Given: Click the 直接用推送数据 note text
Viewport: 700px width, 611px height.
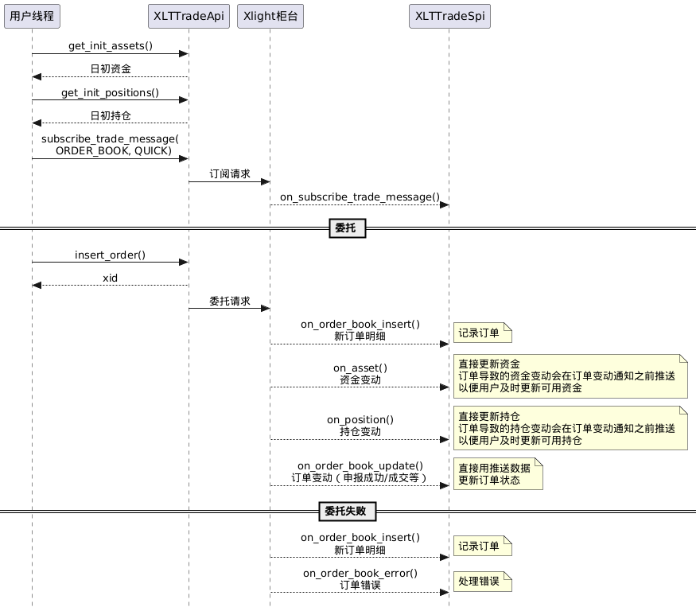Looking at the screenshot, I should point(494,469).
